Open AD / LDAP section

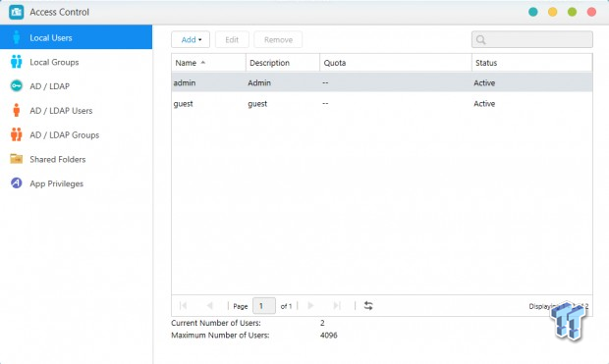click(x=77, y=85)
